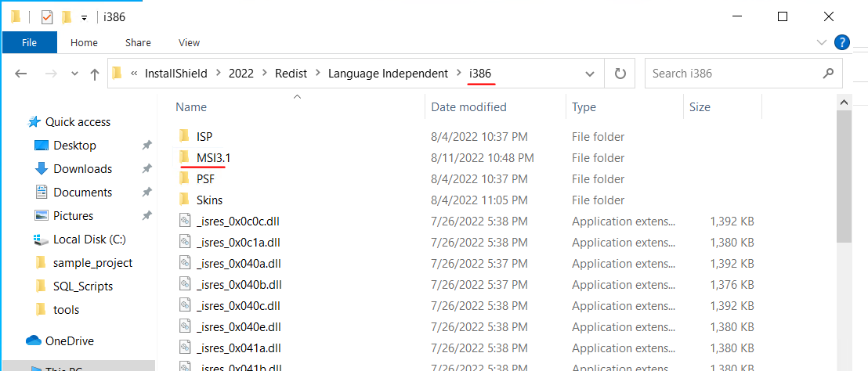The image size is (868, 371).
Task: Select _isres_0x0c1a.dll file icon
Action: click(185, 242)
